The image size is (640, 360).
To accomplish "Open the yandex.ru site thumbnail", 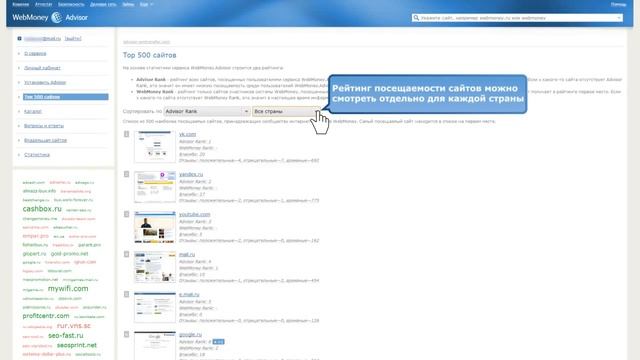I will coord(155,187).
